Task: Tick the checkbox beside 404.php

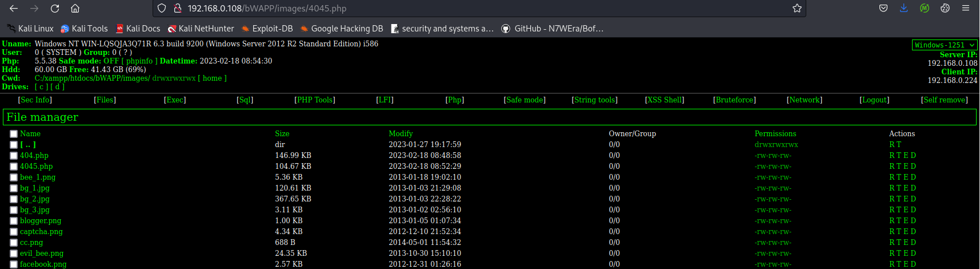Action: [x=14, y=156]
